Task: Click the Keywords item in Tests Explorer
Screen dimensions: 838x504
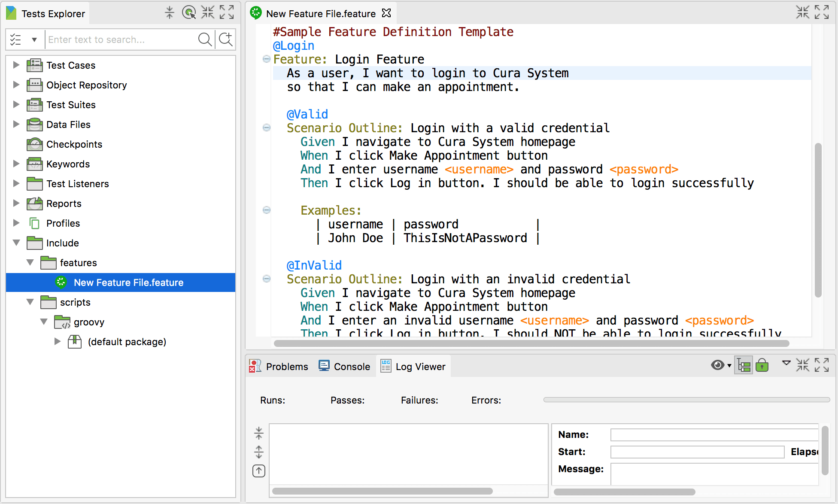Action: tap(68, 164)
